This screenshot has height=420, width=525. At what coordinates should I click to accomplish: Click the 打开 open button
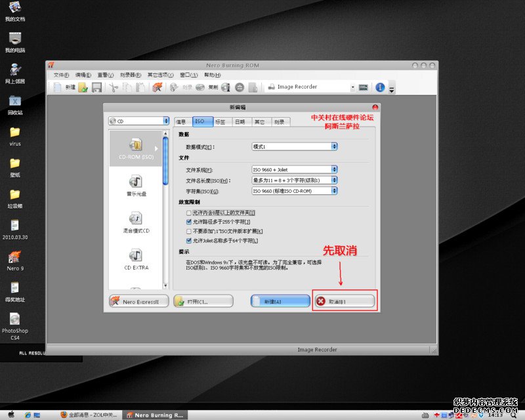(203, 301)
